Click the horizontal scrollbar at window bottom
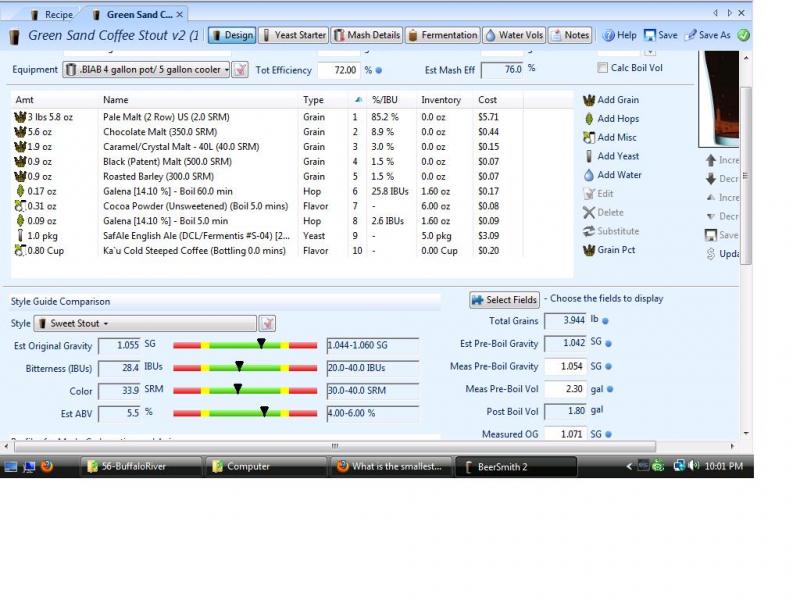This screenshot has width=800, height=600. pos(335,446)
